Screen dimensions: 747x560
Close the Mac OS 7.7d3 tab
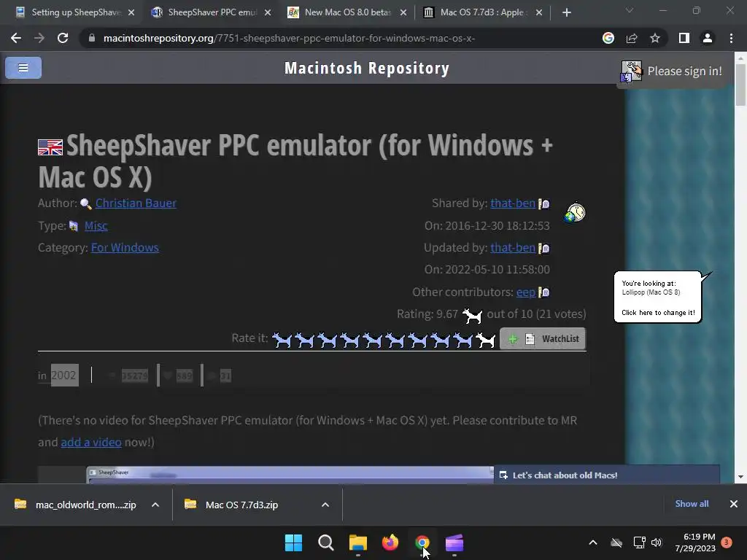(x=539, y=12)
